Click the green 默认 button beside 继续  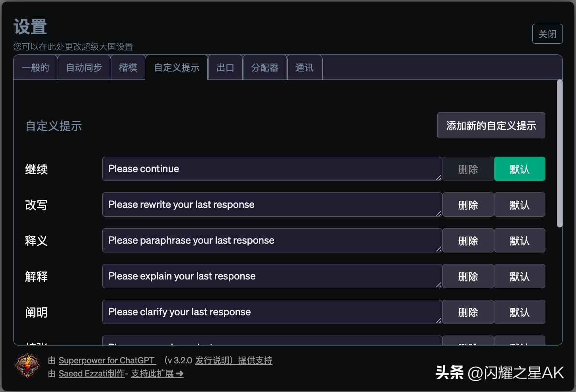point(520,169)
